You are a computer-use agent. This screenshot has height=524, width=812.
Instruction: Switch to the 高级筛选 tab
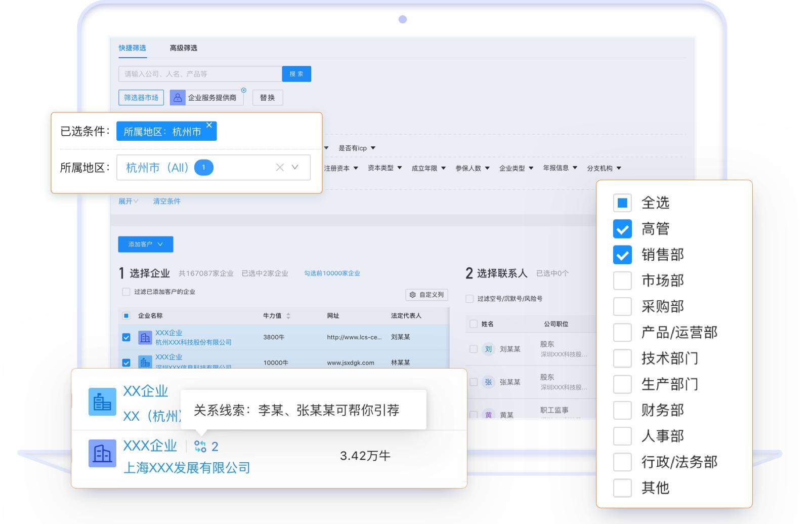[184, 48]
